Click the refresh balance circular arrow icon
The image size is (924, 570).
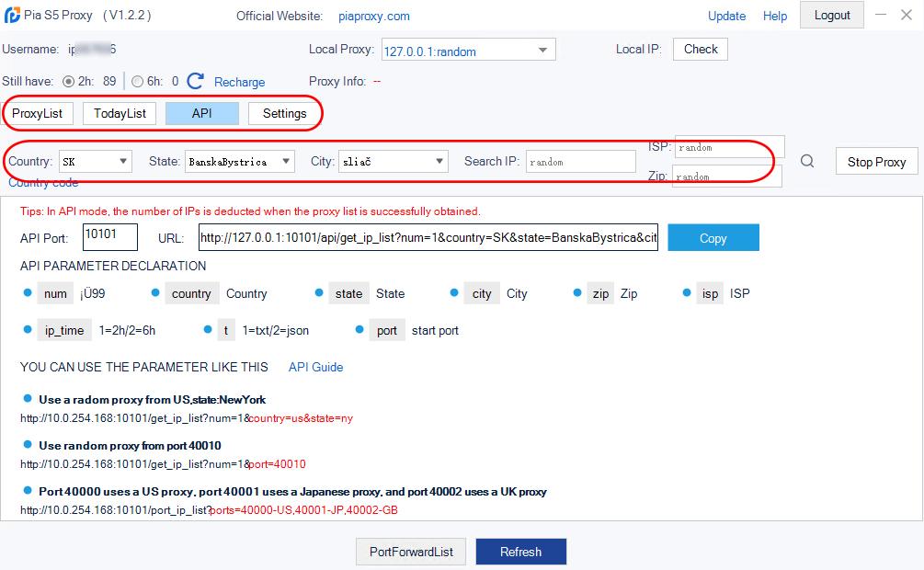click(195, 81)
